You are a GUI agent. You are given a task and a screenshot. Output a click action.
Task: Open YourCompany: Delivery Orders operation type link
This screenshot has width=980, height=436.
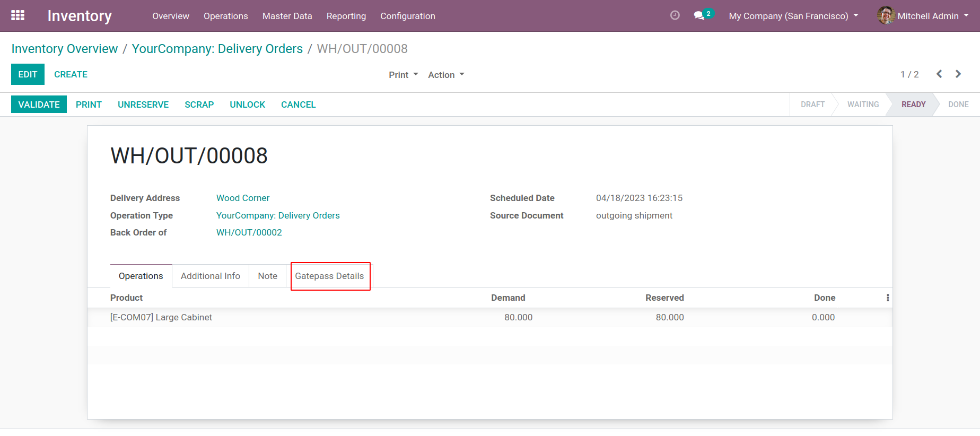(278, 215)
